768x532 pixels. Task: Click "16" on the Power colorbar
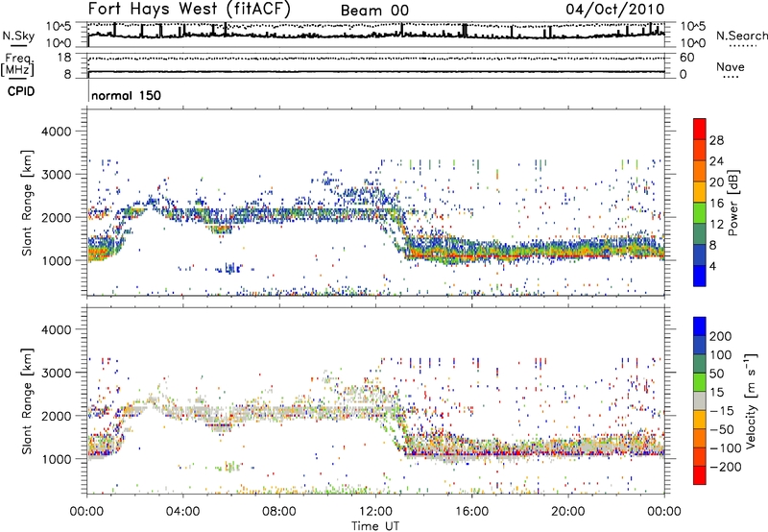[716, 204]
